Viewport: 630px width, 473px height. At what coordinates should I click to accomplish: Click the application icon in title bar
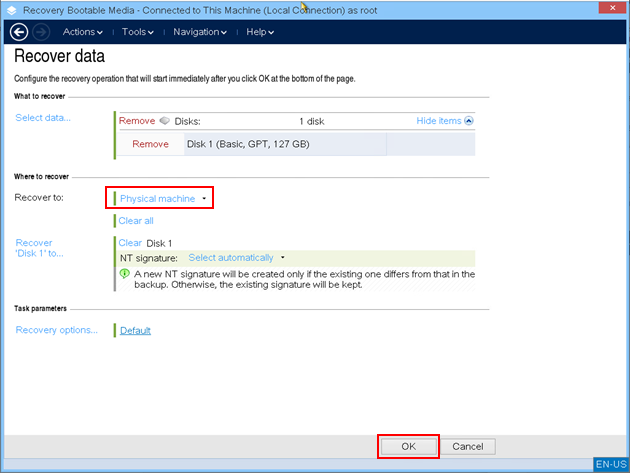pos(9,9)
